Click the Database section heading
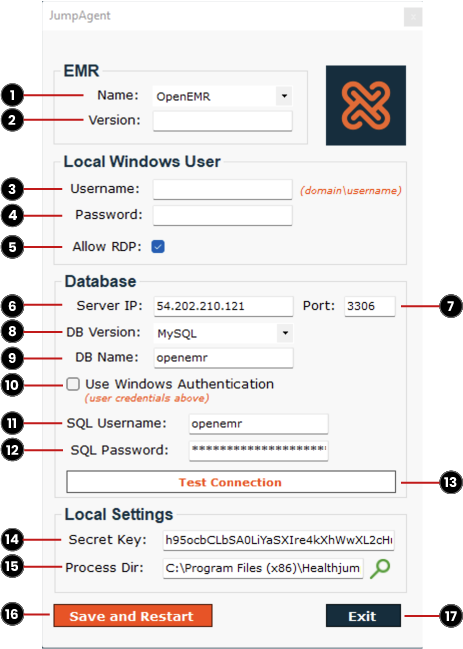 click(100, 281)
